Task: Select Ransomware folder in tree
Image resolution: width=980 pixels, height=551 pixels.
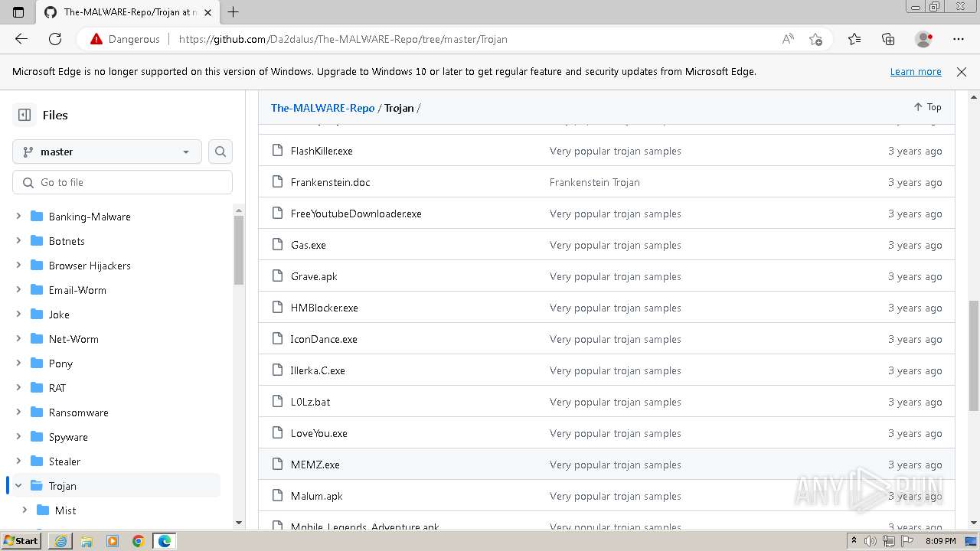Action: [x=79, y=412]
